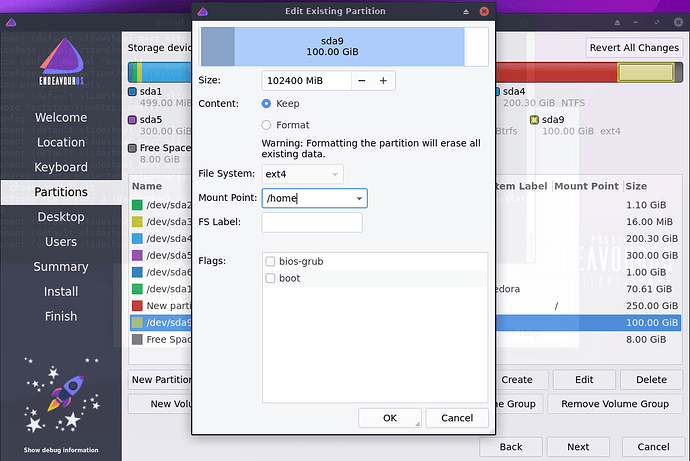690x461 pixels.
Task: Select the Format content radio button
Action: click(x=266, y=125)
